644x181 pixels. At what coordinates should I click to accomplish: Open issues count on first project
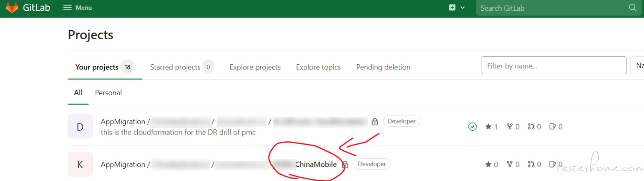(556, 127)
